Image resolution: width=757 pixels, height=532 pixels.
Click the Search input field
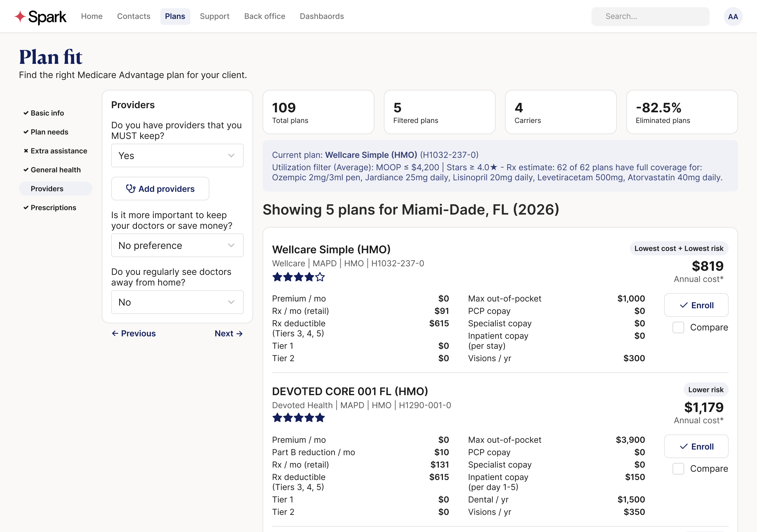pyautogui.click(x=650, y=17)
